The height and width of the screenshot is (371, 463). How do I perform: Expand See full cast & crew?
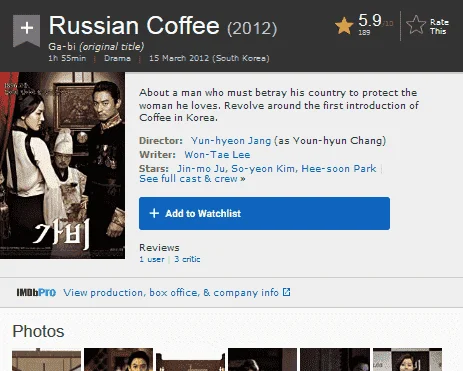pos(192,179)
